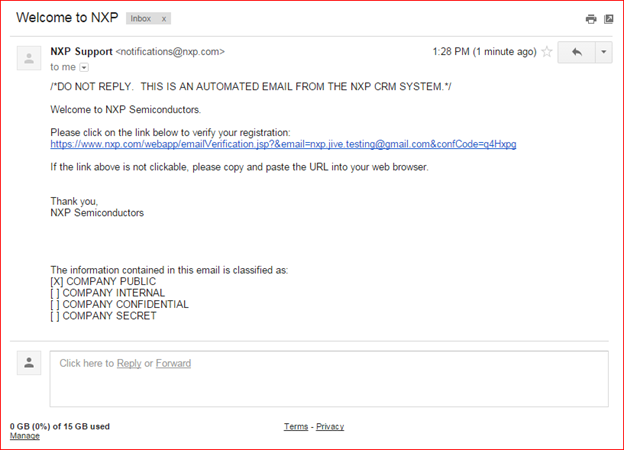
Task: Click inside the reply text box
Action: coord(329,379)
